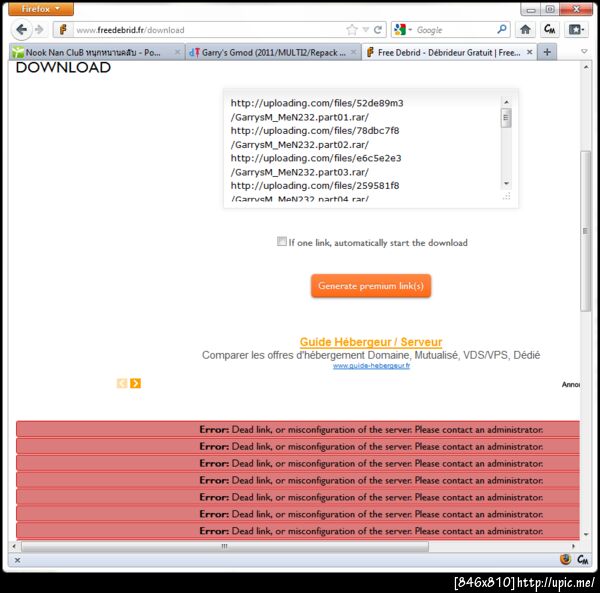The image size is (600, 593).
Task: Enable automatically start the download checkbox
Action: [x=282, y=241]
